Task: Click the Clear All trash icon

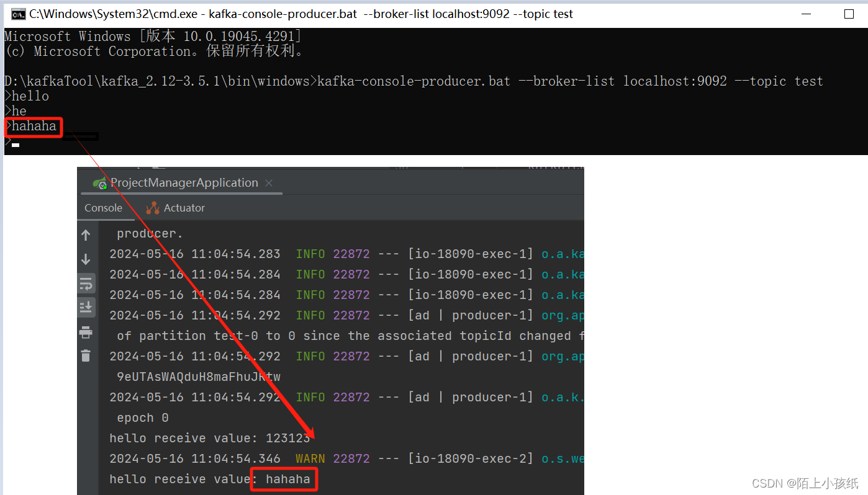Action: pyautogui.click(x=86, y=355)
